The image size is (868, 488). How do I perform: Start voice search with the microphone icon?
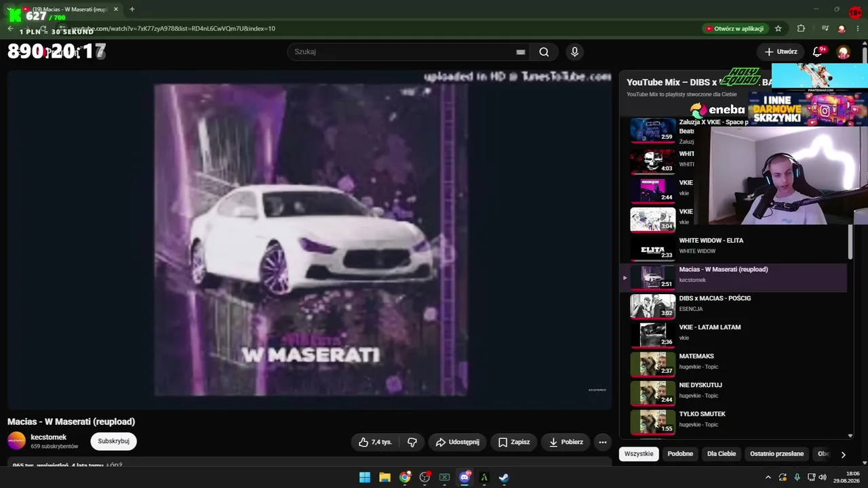point(574,52)
